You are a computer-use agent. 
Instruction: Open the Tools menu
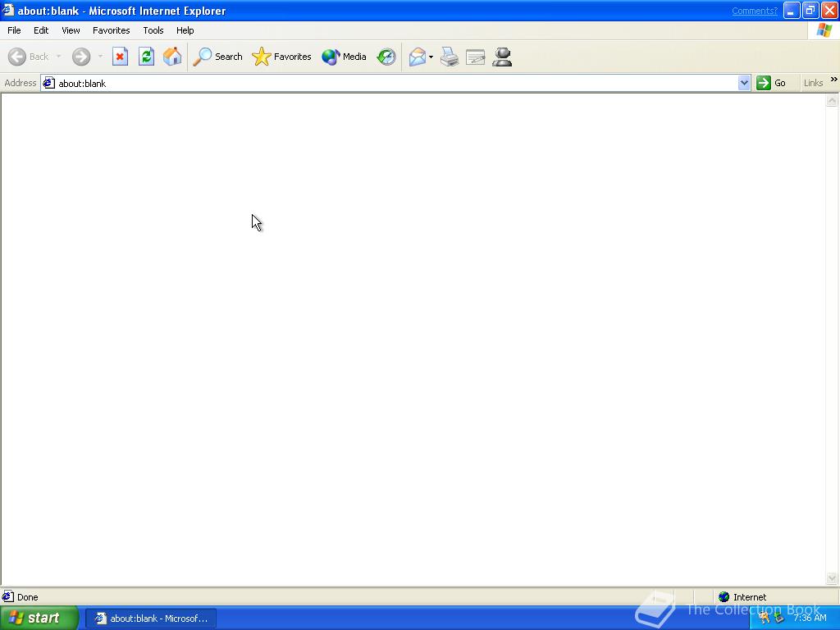point(153,30)
